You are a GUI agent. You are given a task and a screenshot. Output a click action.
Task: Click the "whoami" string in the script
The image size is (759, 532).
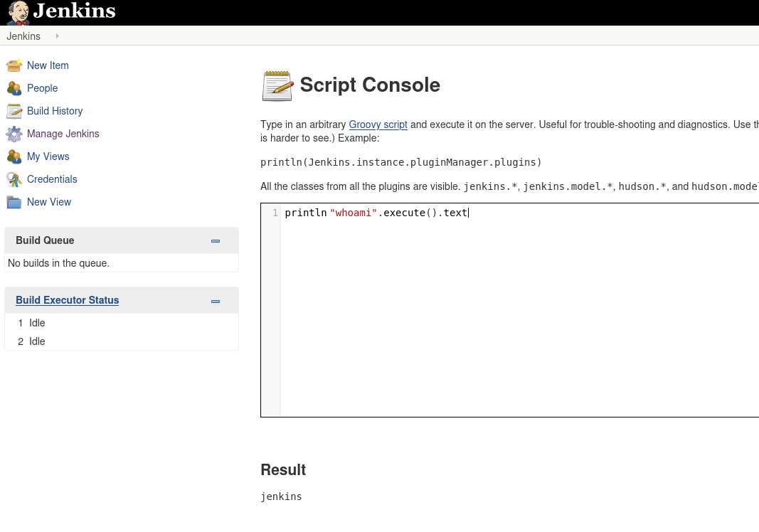[x=353, y=213]
